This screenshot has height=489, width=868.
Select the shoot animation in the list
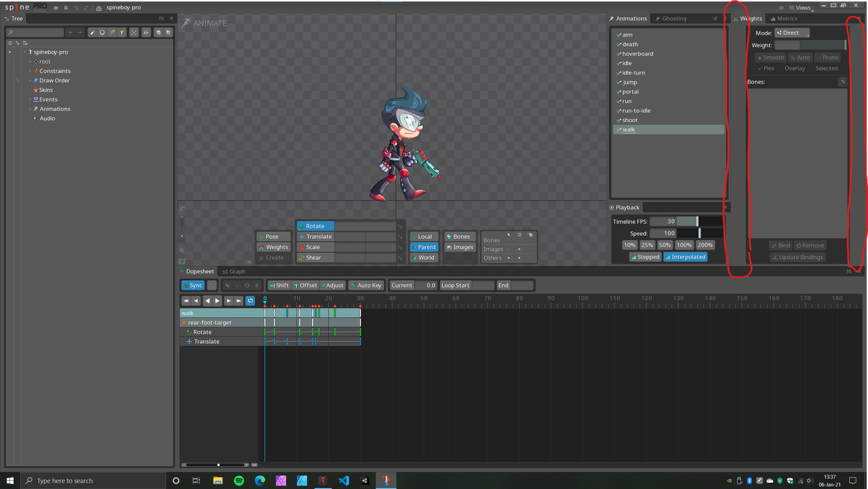coord(669,120)
